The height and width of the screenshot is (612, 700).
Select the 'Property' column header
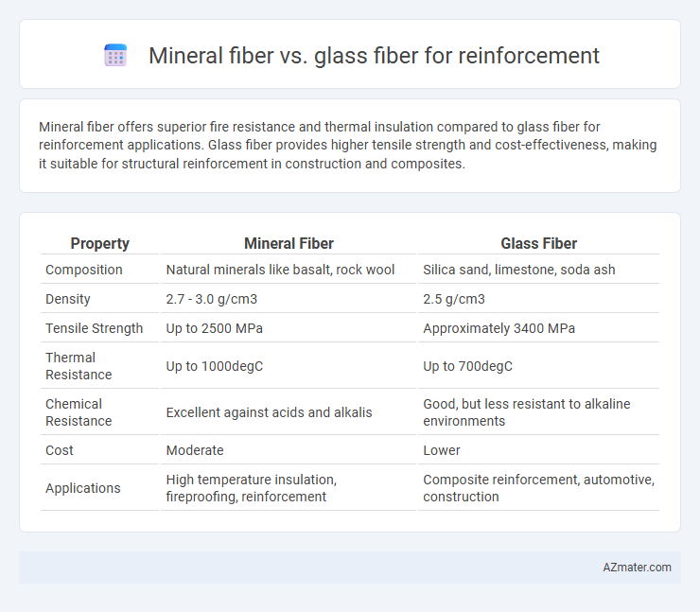(x=99, y=243)
